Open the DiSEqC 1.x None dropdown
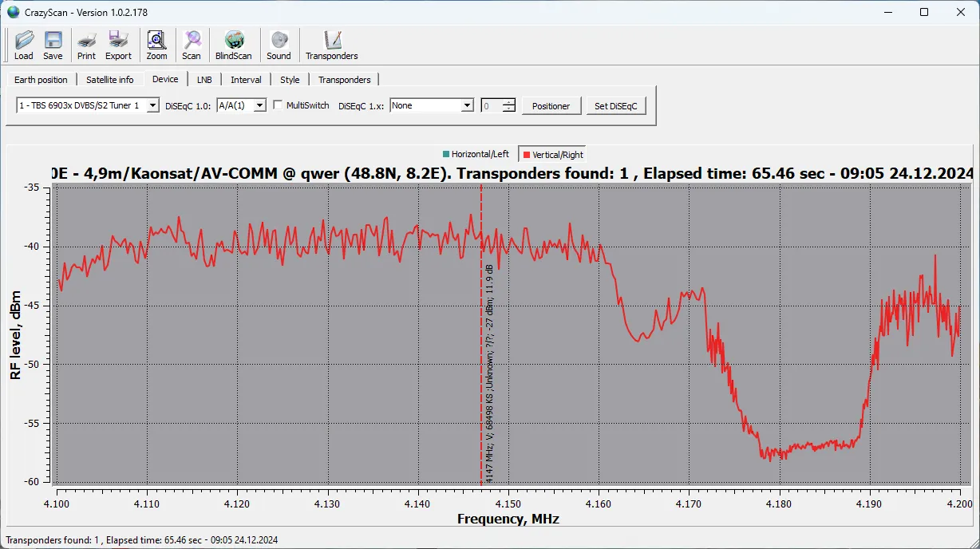Viewport: 980px width, 549px height. pos(468,105)
